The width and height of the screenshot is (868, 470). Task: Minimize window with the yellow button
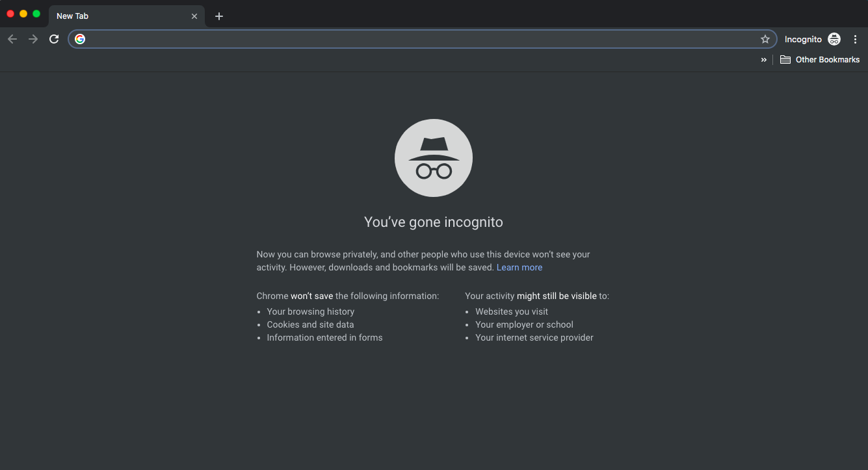pyautogui.click(x=23, y=14)
